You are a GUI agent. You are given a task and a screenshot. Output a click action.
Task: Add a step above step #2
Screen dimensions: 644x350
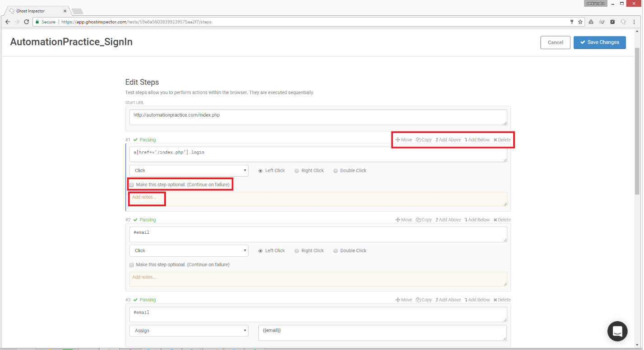coord(448,220)
